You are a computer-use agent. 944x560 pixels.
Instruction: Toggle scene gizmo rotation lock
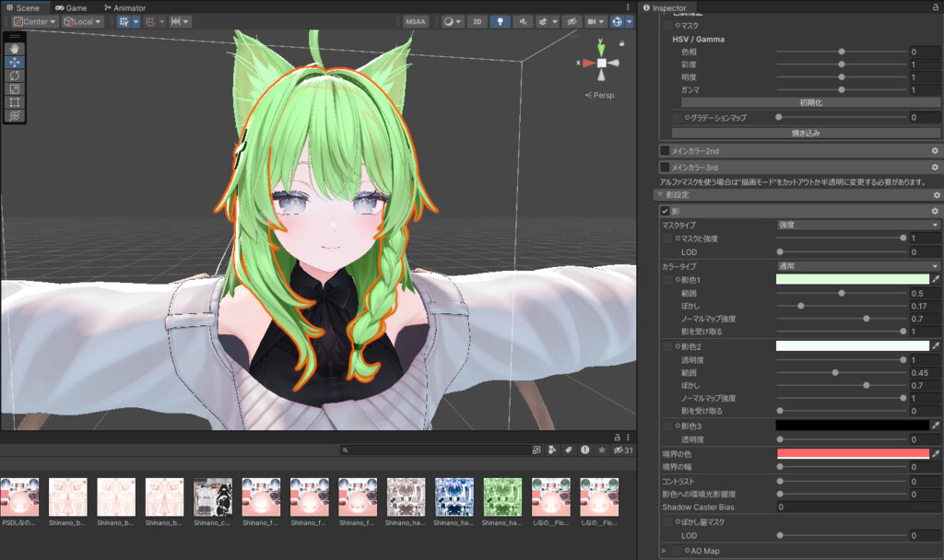pyautogui.click(x=622, y=43)
